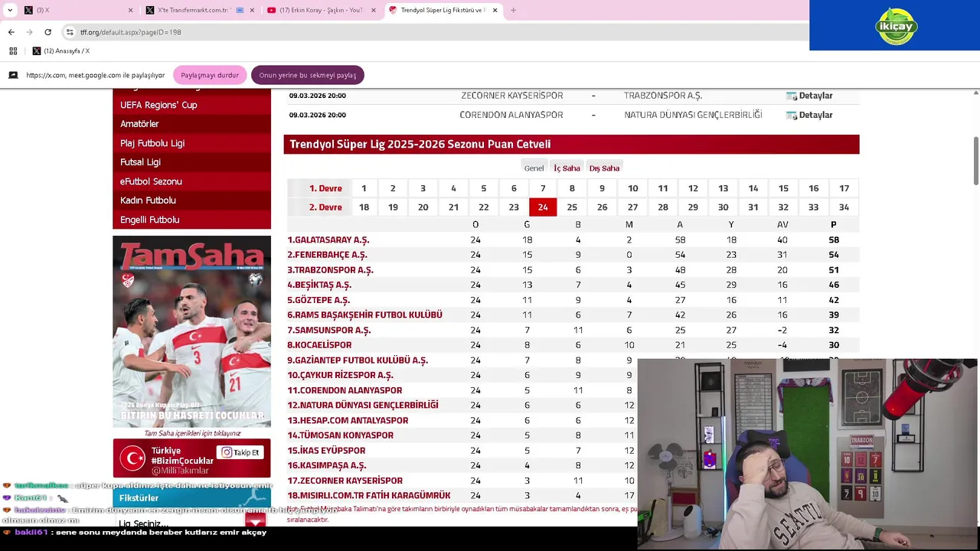Open FENERBAHÇE A.Ş. team link

327,255
